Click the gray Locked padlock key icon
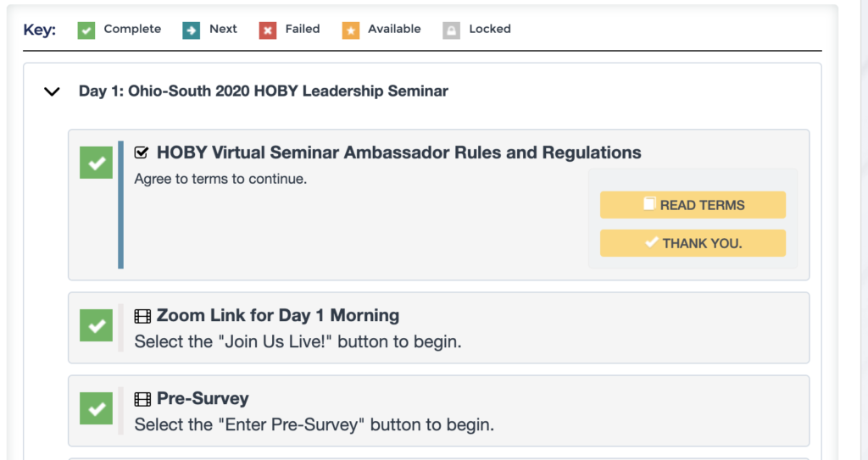Screen dimensions: 868x460 tap(451, 30)
